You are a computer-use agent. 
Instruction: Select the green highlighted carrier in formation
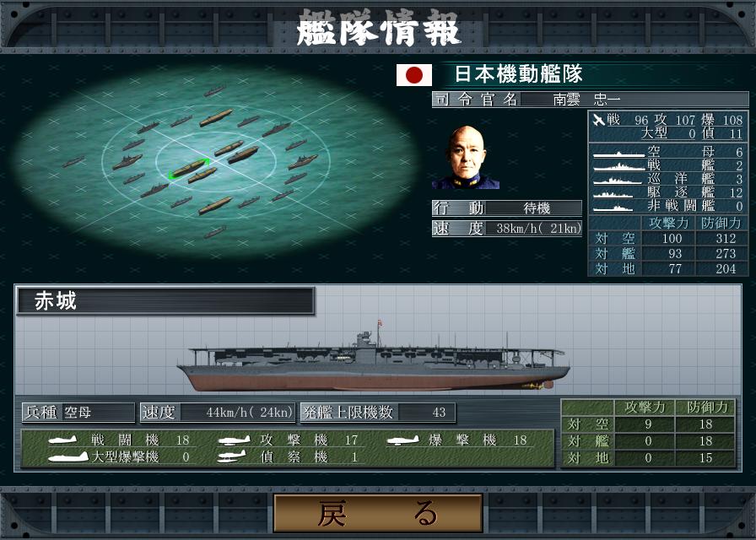(x=190, y=168)
